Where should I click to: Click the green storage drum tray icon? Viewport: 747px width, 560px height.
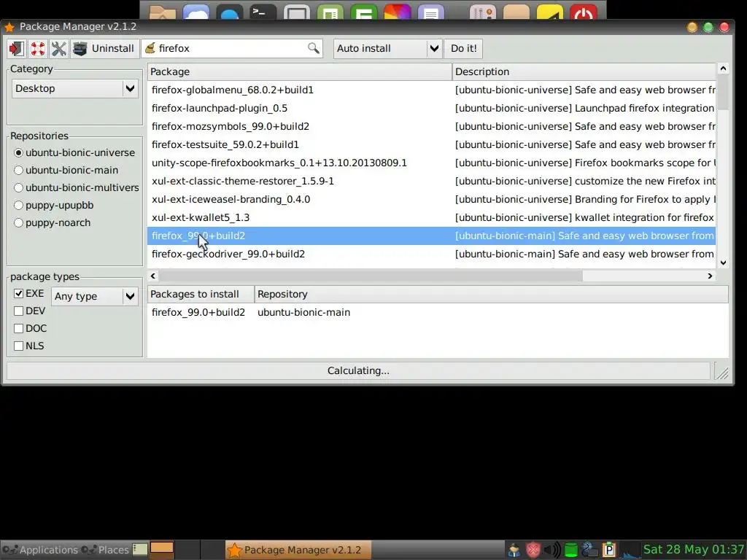coord(570,550)
